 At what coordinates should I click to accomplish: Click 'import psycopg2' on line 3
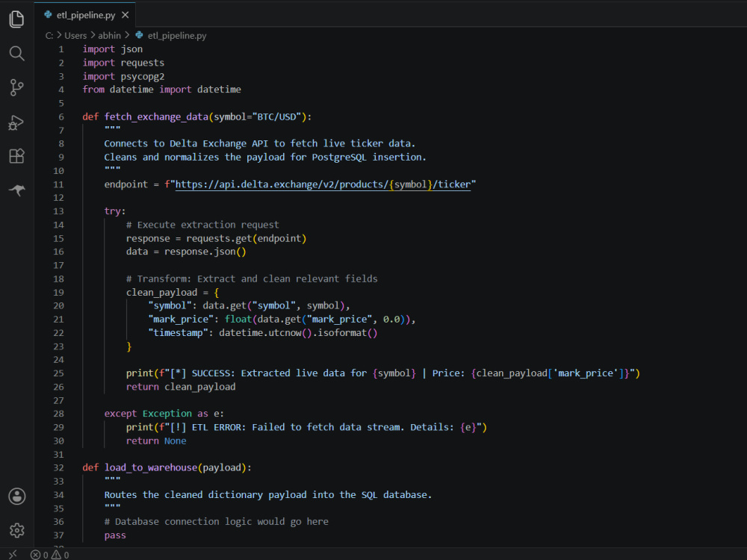[123, 76]
